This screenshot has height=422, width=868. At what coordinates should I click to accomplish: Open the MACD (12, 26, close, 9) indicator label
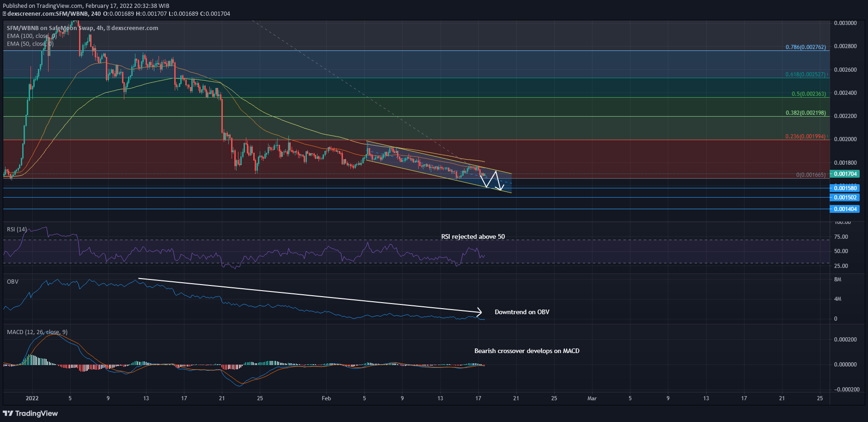(x=36, y=332)
